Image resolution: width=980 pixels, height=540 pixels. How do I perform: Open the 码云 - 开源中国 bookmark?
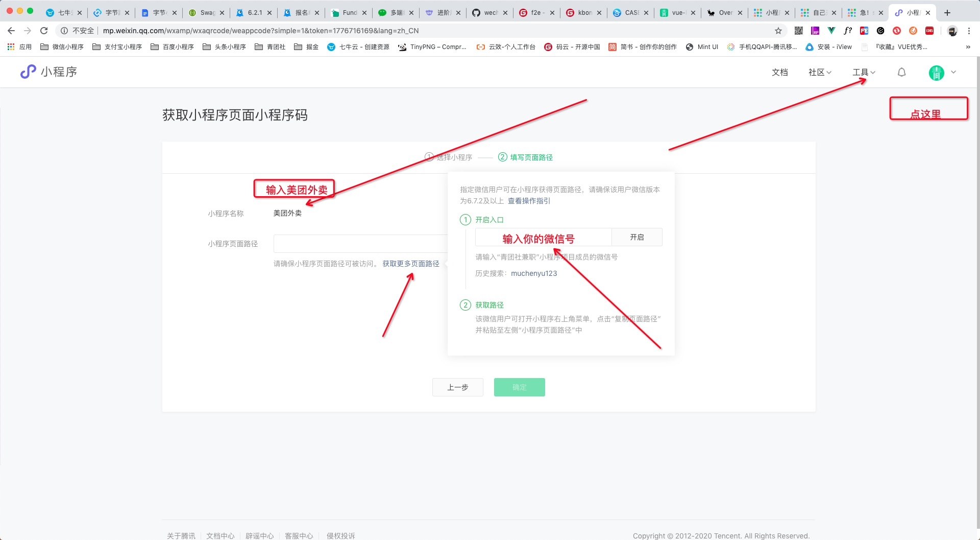[572, 47]
